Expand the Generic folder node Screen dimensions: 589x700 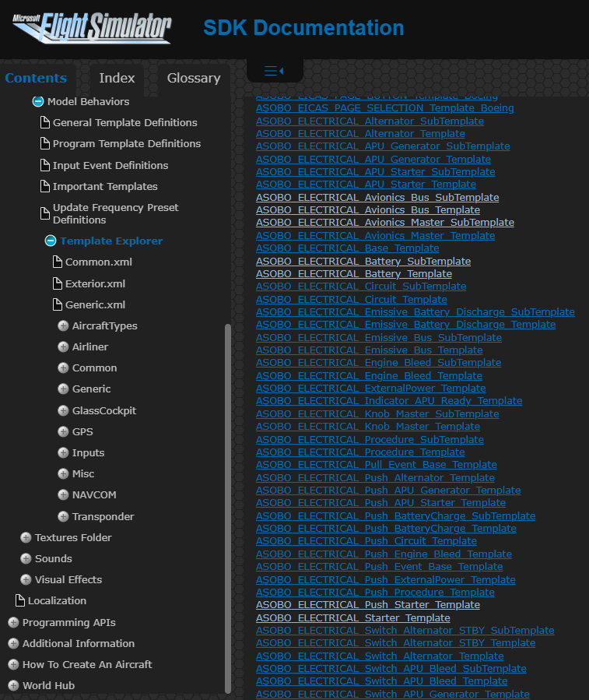pos(63,389)
